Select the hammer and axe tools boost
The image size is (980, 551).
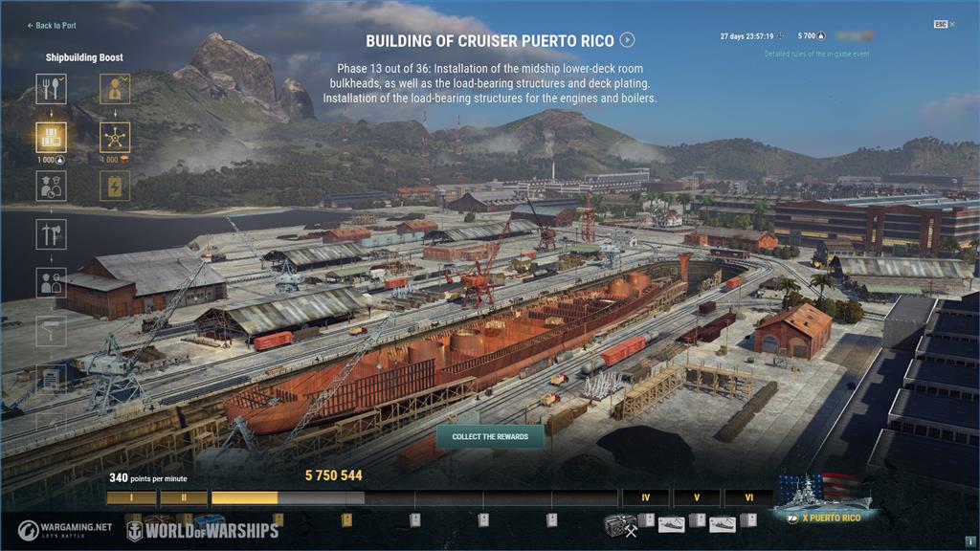point(52,234)
